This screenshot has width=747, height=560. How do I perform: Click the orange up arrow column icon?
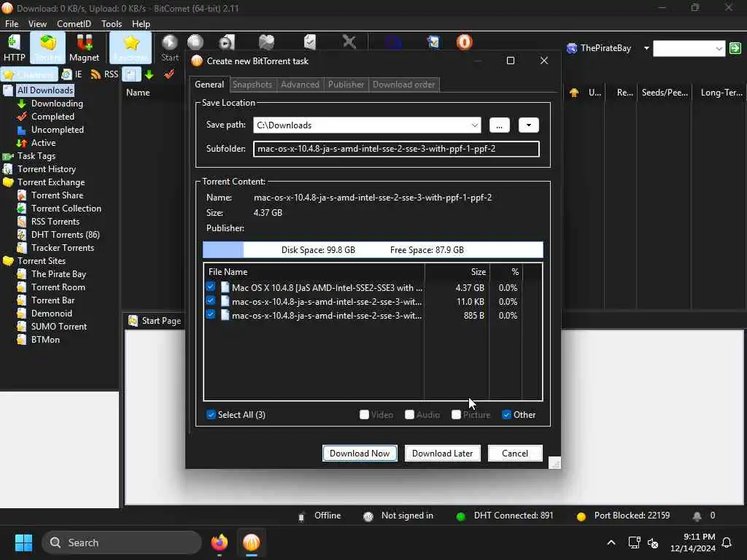point(574,93)
